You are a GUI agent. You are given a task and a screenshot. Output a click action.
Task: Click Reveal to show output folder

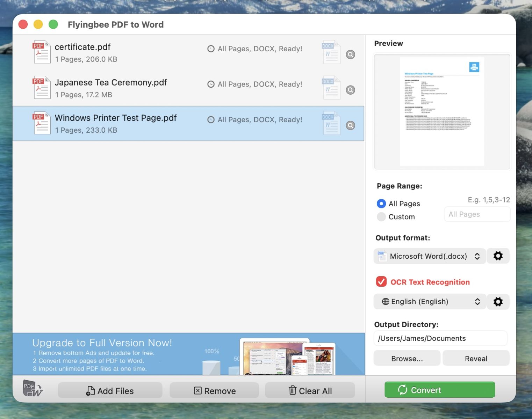[476, 358]
